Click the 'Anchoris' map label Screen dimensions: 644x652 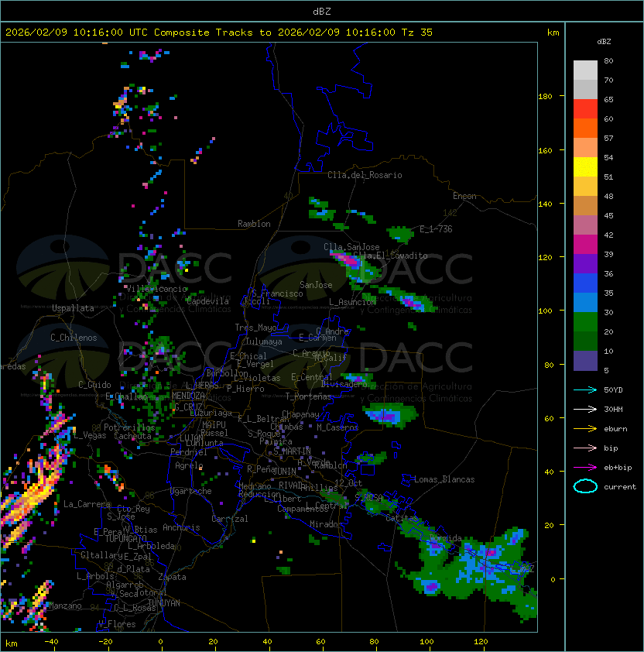(x=181, y=527)
